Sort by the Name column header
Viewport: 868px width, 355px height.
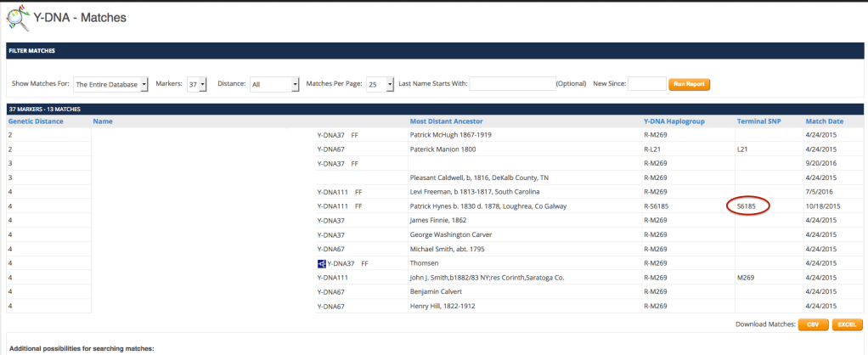click(x=103, y=121)
